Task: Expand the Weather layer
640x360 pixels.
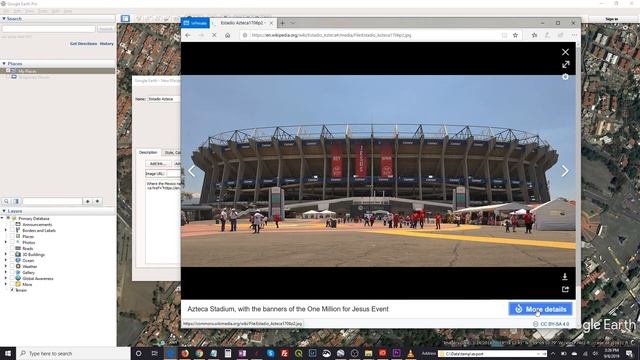Action: point(6,266)
